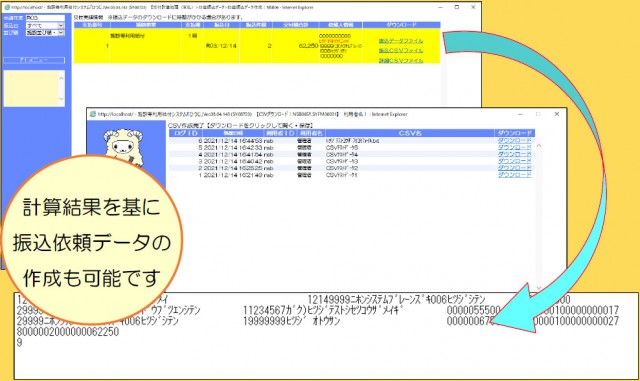The width and height of the screenshot is (640, 381).
Task: Download the CSV for log ID 1
Action: tap(515, 175)
